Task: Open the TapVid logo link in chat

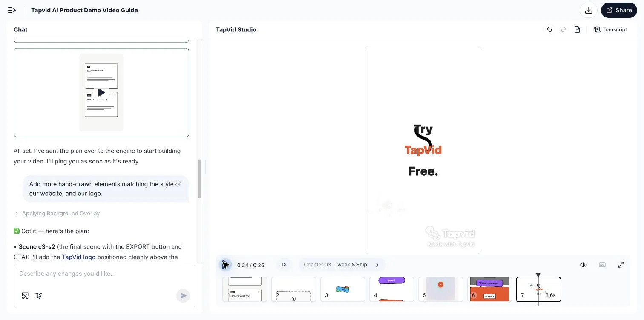Action: [79, 257]
